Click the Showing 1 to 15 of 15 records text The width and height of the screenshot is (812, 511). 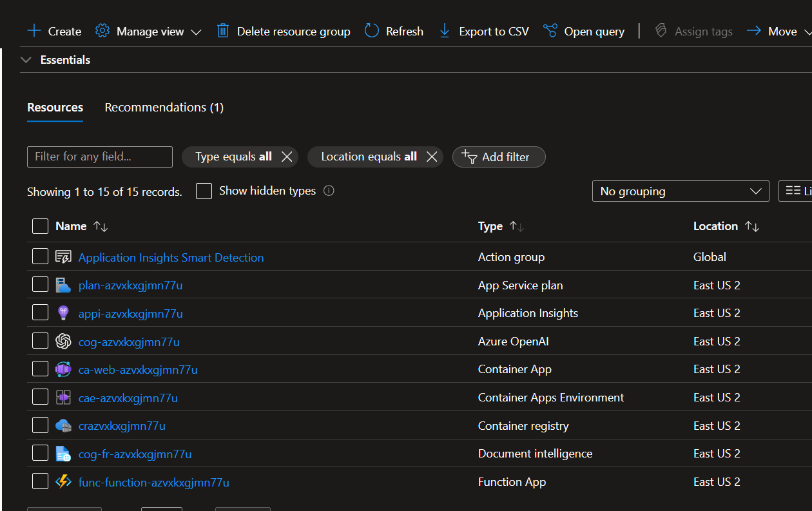click(x=104, y=192)
